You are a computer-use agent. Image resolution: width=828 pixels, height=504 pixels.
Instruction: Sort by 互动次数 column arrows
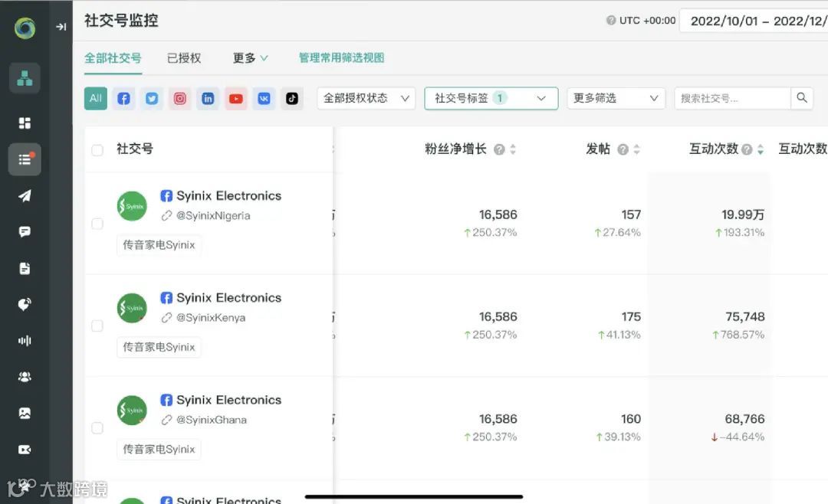(760, 149)
